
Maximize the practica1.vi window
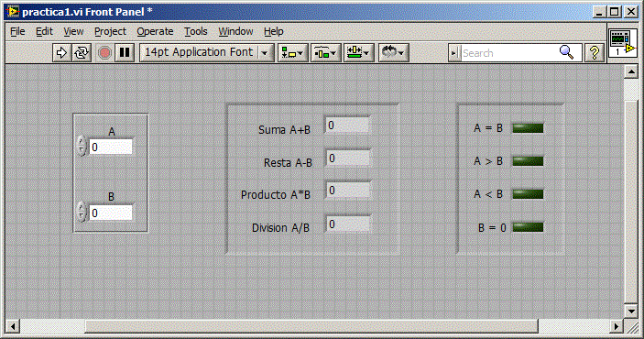[615, 12]
